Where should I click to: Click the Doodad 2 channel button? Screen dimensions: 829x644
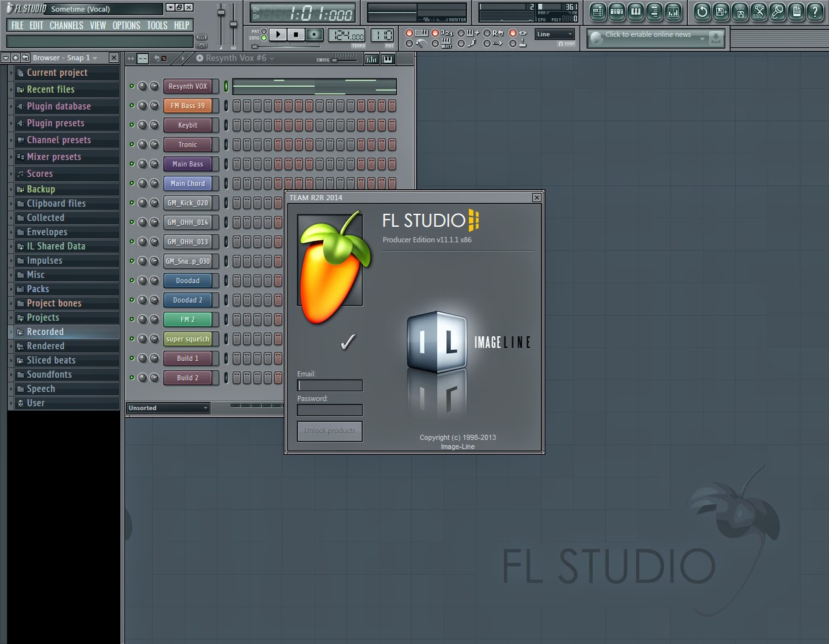click(188, 300)
